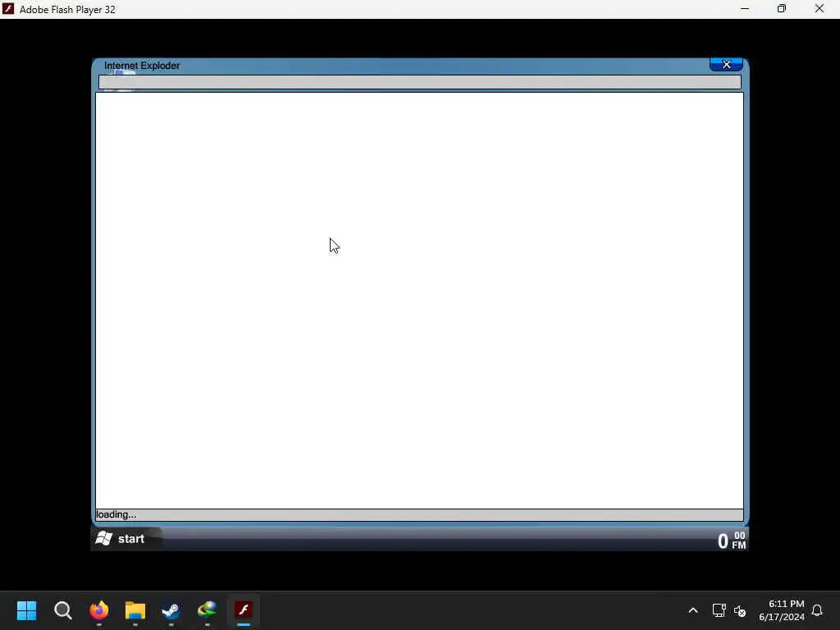The width and height of the screenshot is (840, 630).
Task: Open the globe app icon in taskbar
Action: click(208, 610)
